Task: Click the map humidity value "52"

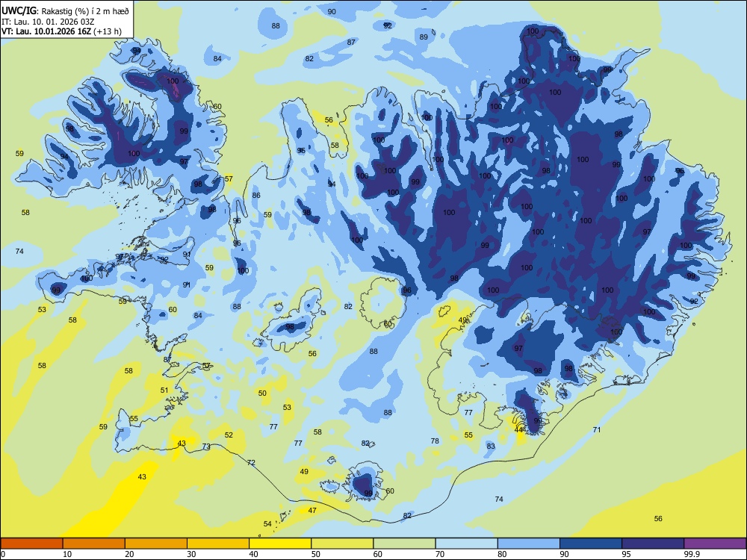Action: point(229,435)
